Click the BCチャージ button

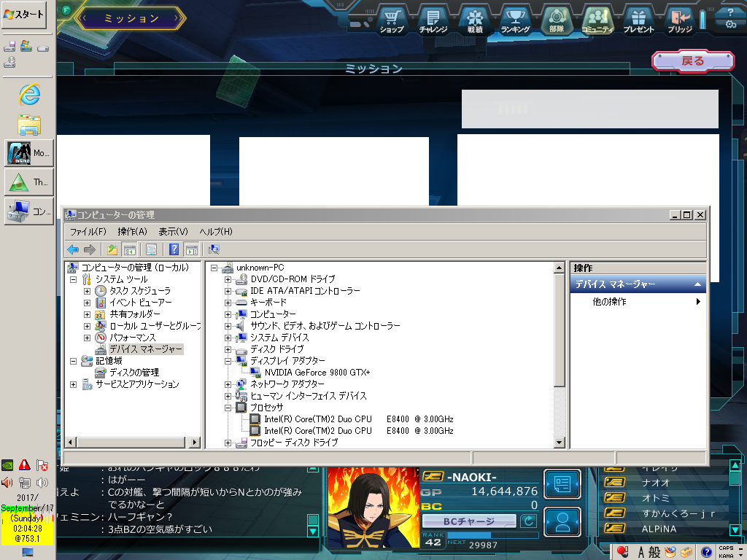pos(470,521)
